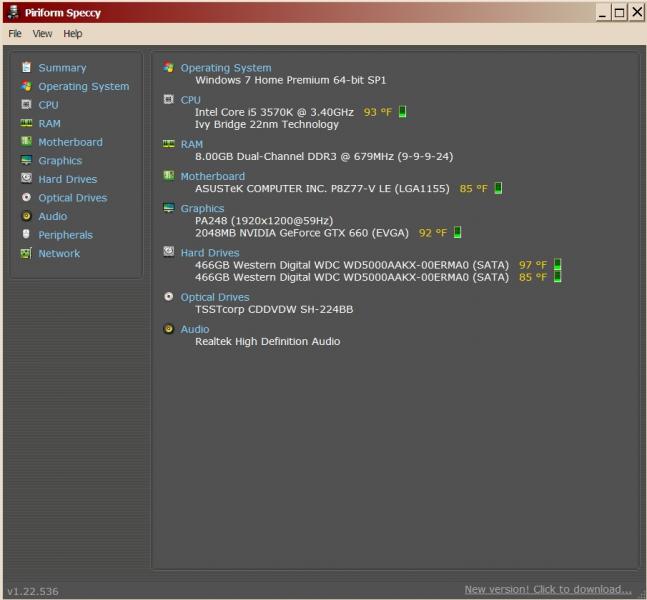Select Network in the sidebar
Image resolution: width=647 pixels, height=600 pixels.
[x=59, y=253]
